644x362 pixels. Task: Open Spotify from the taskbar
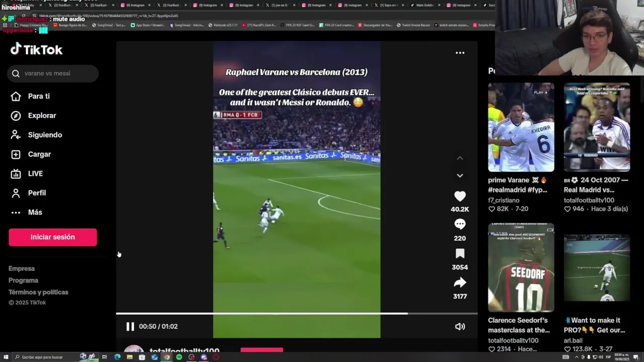pos(179,357)
